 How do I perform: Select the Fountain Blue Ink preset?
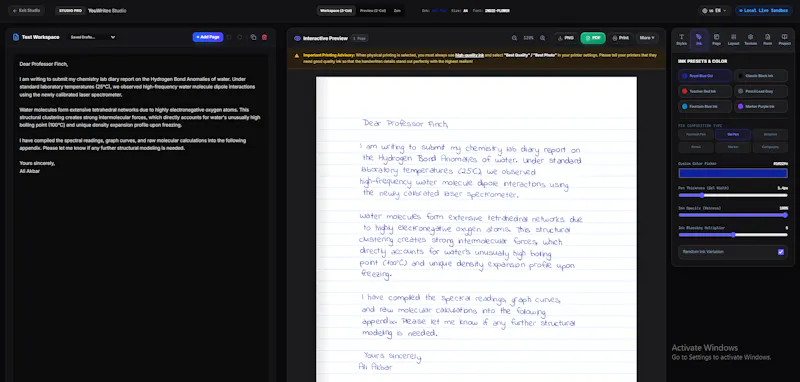pos(705,107)
